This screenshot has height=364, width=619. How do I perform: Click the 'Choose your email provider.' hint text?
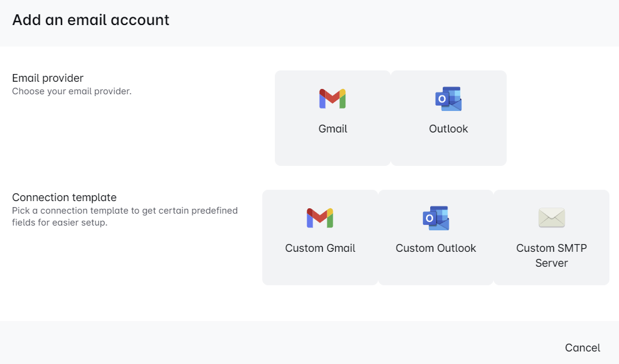coord(72,91)
